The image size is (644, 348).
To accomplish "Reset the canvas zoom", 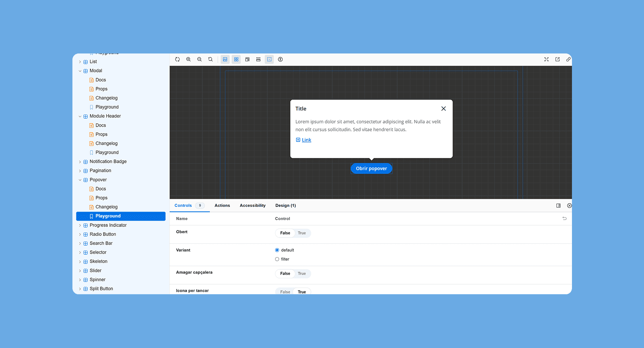I will [x=211, y=59].
